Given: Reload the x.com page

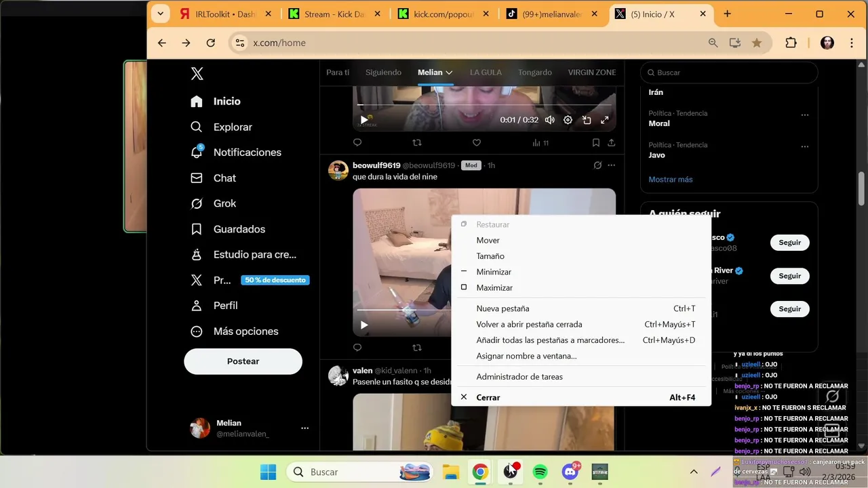Looking at the screenshot, I should click(211, 43).
